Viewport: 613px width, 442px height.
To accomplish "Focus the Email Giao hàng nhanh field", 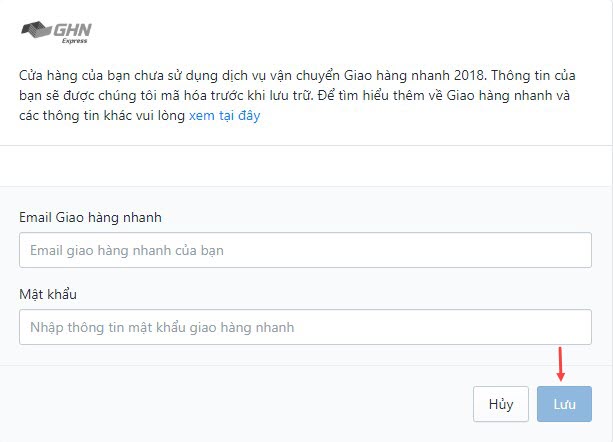I will tap(305, 250).
